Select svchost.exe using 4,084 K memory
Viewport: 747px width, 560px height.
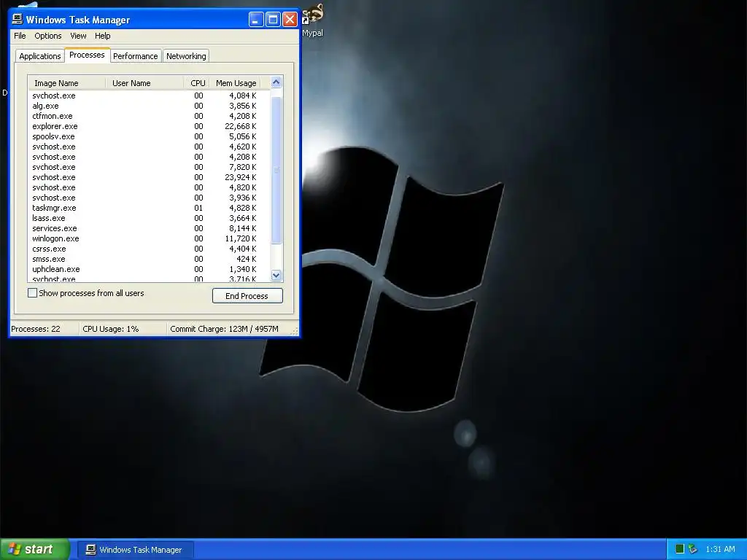149,96
